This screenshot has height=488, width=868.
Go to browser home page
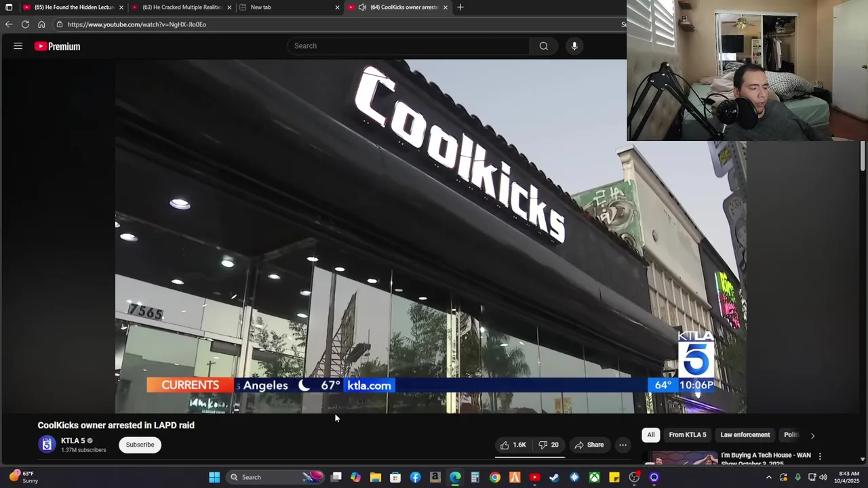pos(41,24)
